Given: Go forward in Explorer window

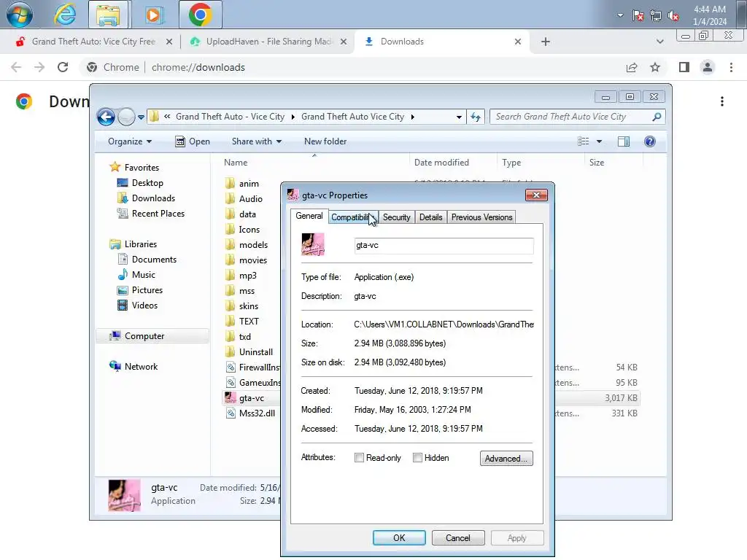Looking at the screenshot, I should point(126,117).
